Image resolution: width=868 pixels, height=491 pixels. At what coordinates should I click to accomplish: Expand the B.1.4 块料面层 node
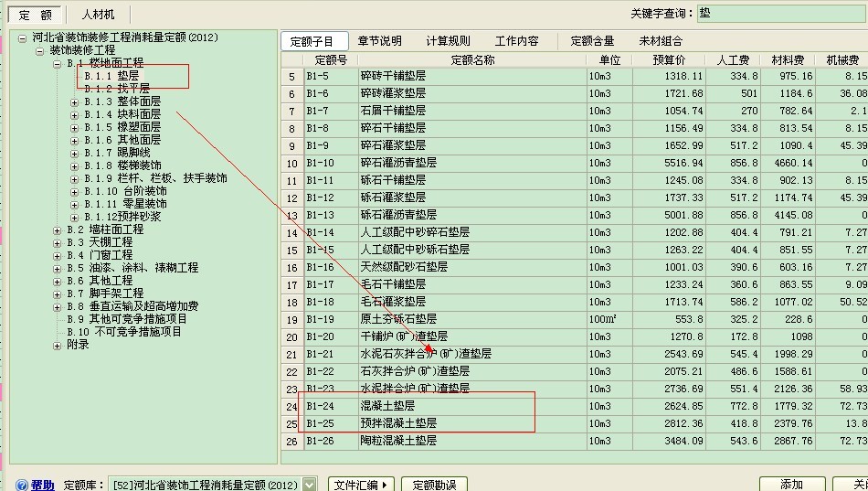(x=74, y=114)
